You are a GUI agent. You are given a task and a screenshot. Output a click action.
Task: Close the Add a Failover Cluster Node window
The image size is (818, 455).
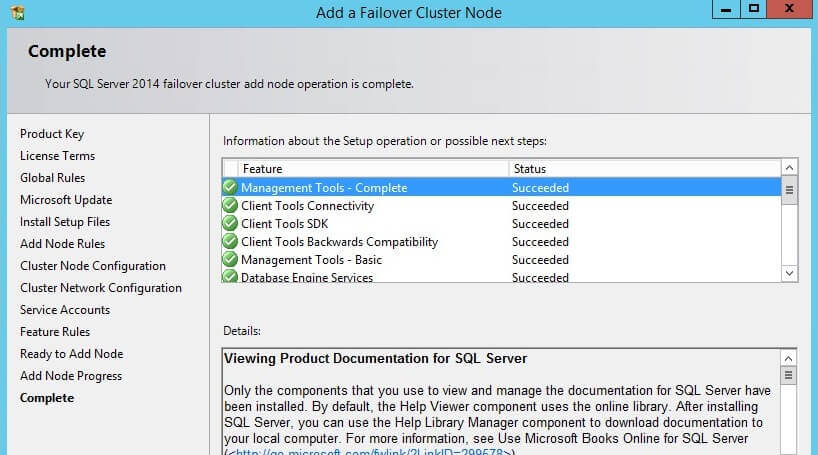[790, 9]
